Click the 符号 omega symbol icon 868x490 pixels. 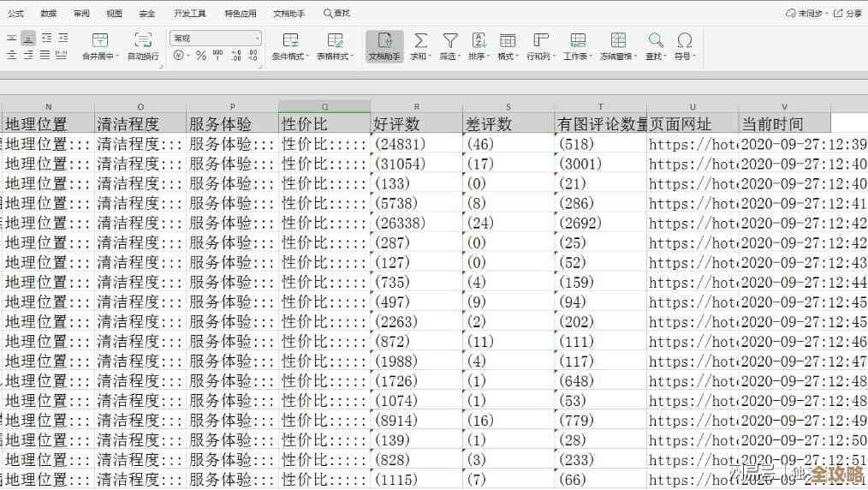click(x=684, y=40)
